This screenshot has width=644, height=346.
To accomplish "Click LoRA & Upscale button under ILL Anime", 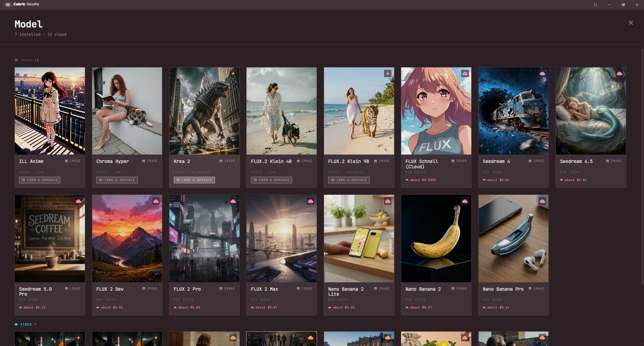I will [x=40, y=180].
